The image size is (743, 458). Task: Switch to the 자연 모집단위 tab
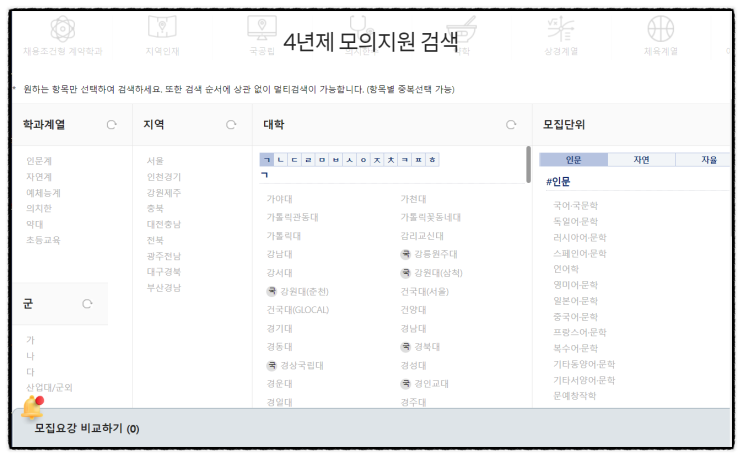tap(641, 160)
